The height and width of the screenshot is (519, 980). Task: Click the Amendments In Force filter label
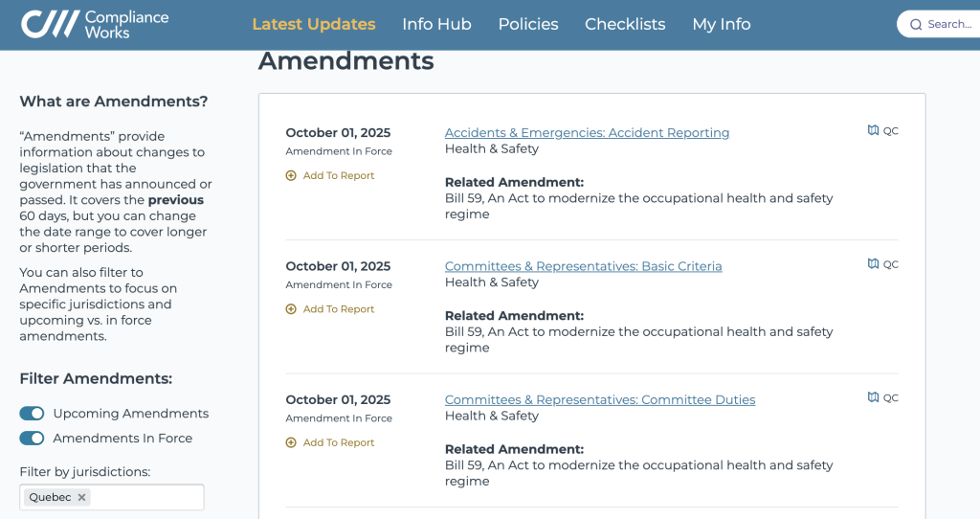click(x=122, y=439)
